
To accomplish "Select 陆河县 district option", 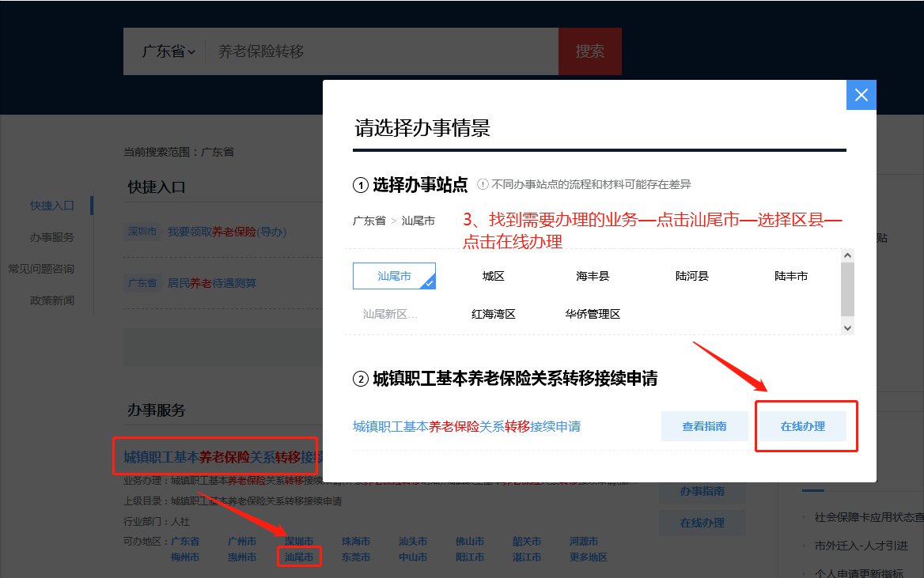I will [x=691, y=276].
